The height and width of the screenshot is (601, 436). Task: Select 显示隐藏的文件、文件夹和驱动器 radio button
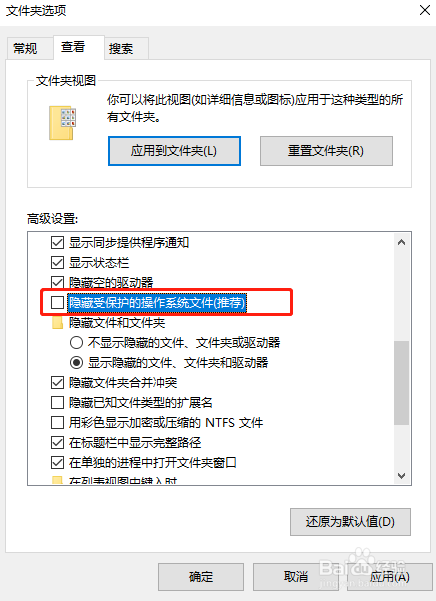(77, 363)
